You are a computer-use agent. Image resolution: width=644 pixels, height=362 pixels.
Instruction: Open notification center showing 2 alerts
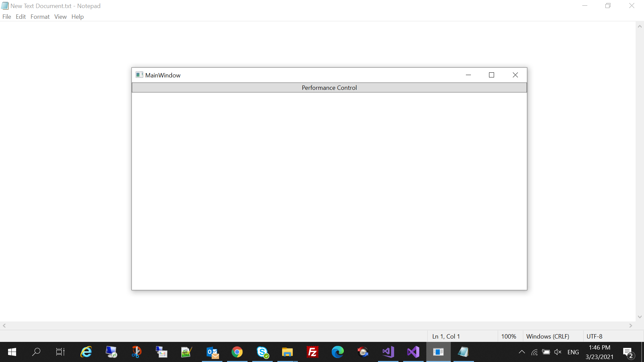pos(628,352)
